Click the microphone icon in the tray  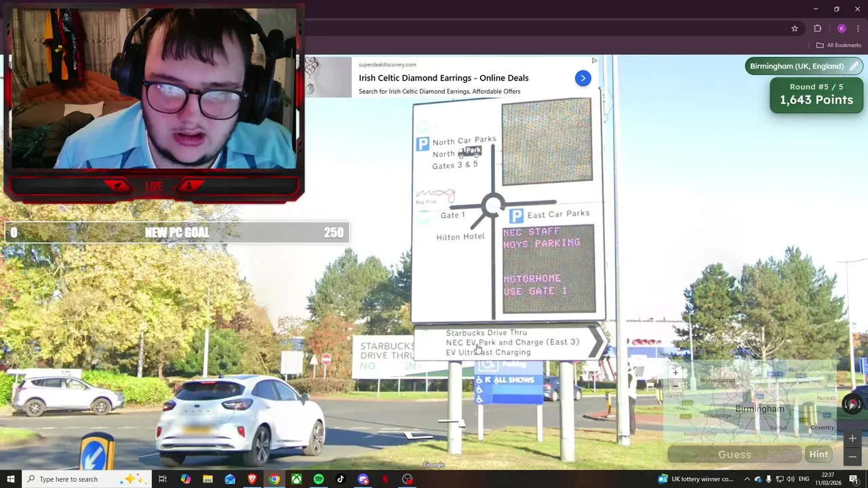(768, 479)
